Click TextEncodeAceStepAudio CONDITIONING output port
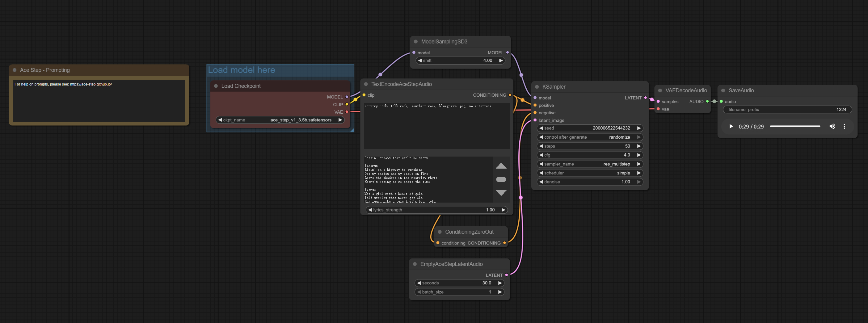868x323 pixels. click(510, 95)
